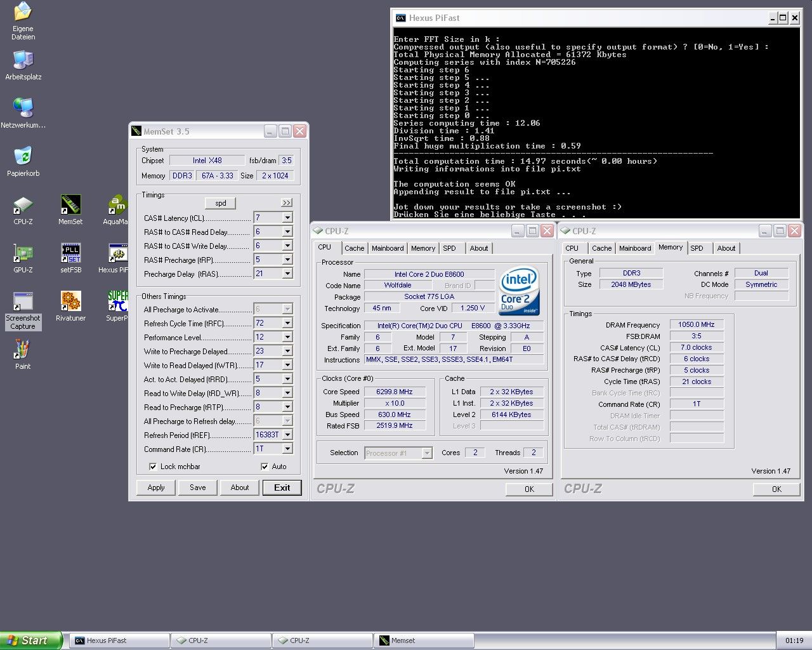Click the Save button in MemSet
Viewport: 812px width, 650px height.
click(x=198, y=487)
